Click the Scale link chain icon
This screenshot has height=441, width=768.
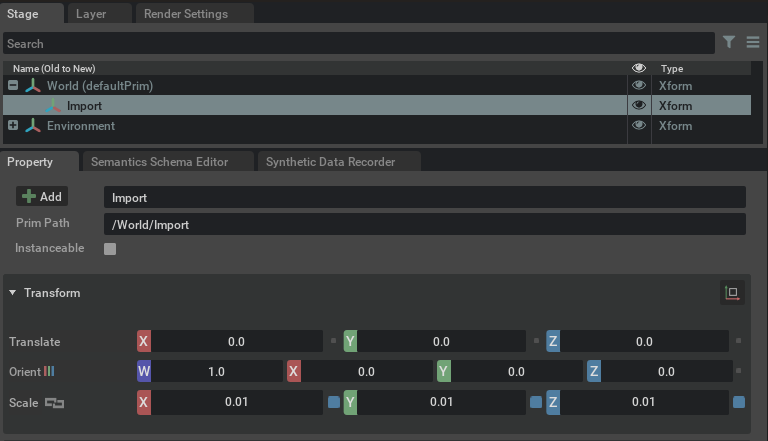(54, 403)
